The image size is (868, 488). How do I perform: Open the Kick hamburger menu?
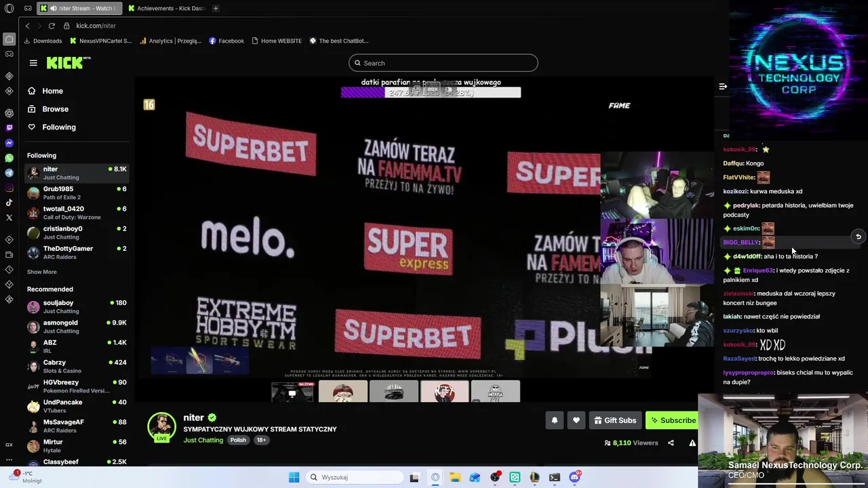point(33,63)
